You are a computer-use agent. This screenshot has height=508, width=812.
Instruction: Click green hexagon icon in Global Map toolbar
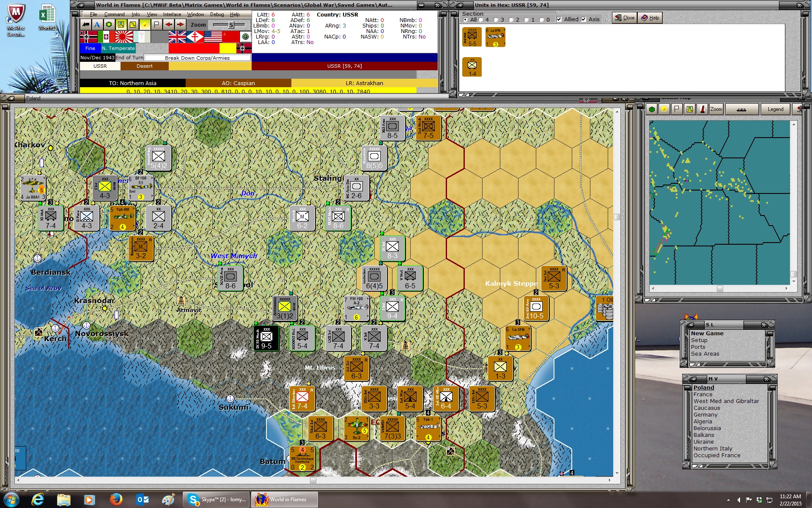click(x=652, y=109)
